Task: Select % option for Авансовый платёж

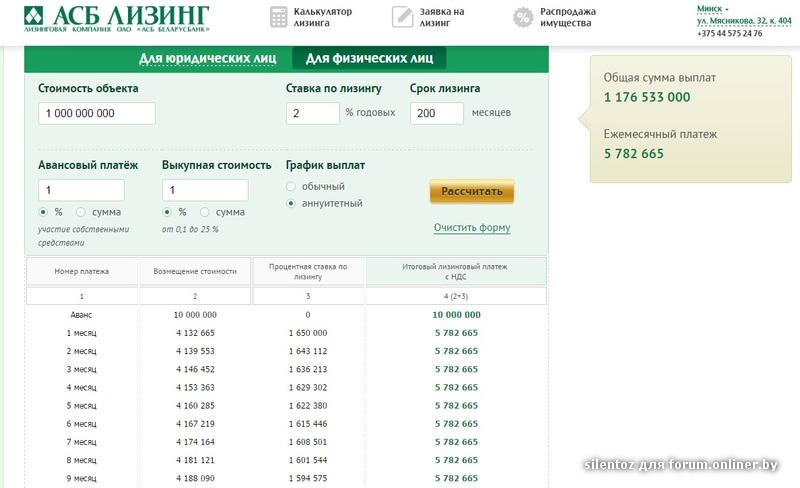Action: click(43, 212)
